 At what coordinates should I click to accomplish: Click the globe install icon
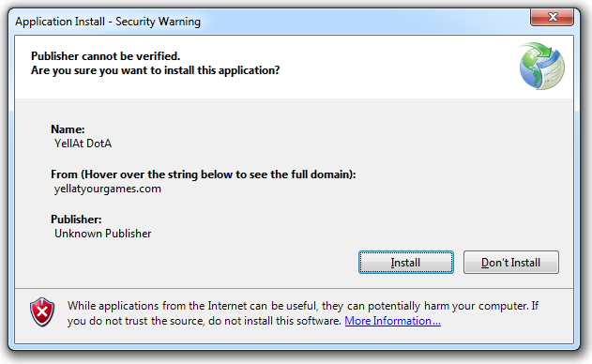coord(541,66)
